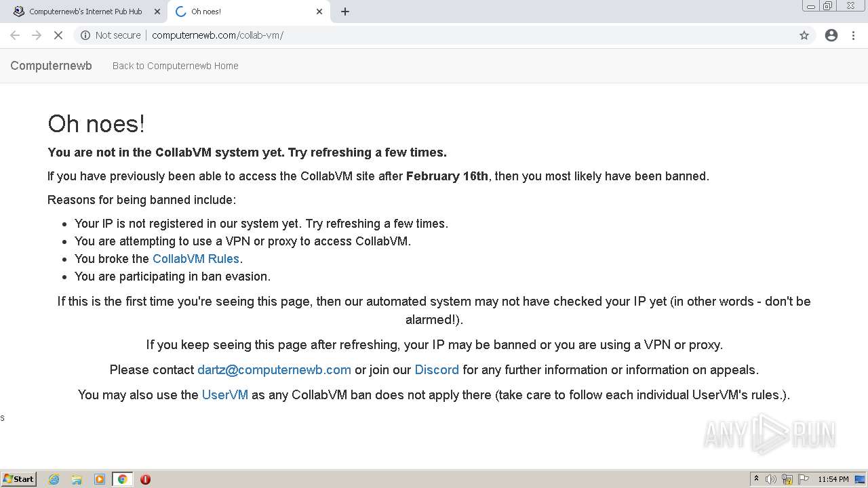868x488 pixels.
Task: Click the Show desktop tray icon
Action: (x=861, y=479)
